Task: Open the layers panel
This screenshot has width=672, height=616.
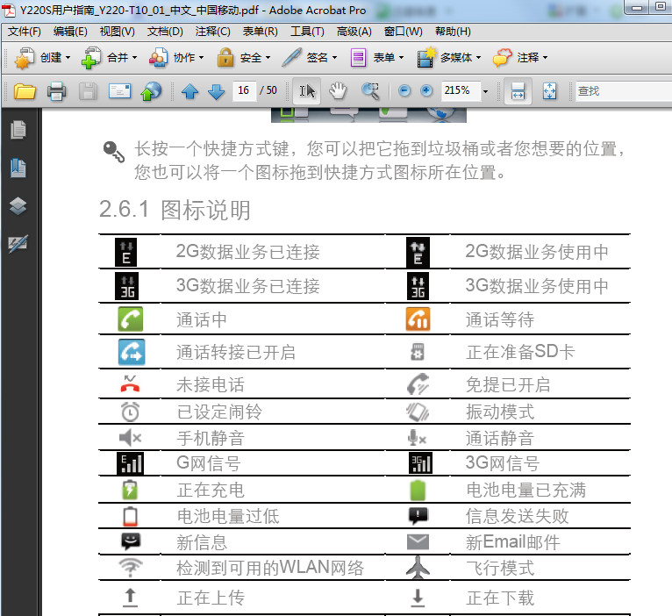Action: point(18,205)
